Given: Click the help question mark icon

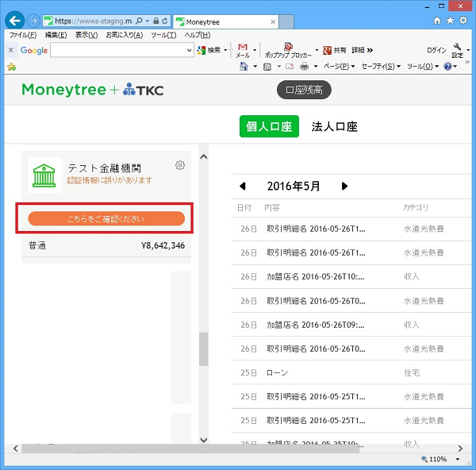Looking at the screenshot, I should click(x=447, y=67).
